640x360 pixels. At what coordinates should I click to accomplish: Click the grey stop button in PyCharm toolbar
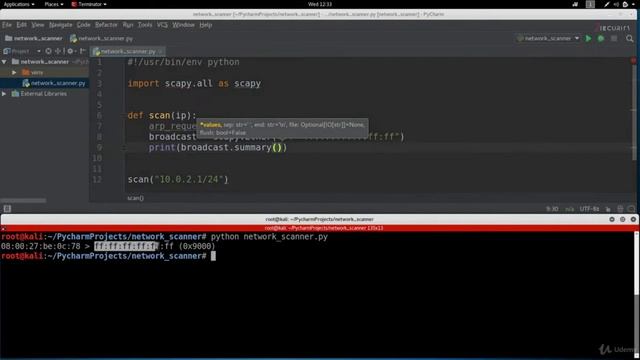[614, 38]
